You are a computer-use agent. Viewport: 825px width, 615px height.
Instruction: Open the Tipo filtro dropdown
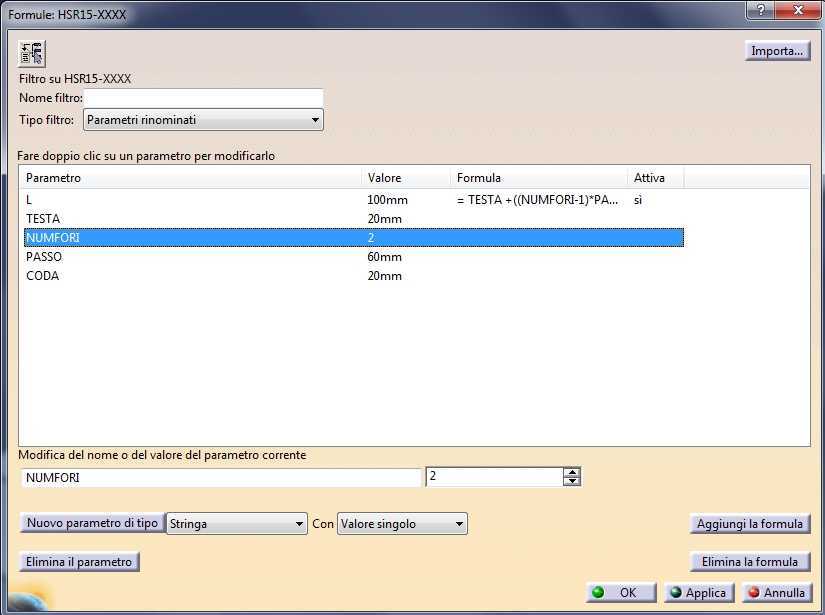pos(203,120)
